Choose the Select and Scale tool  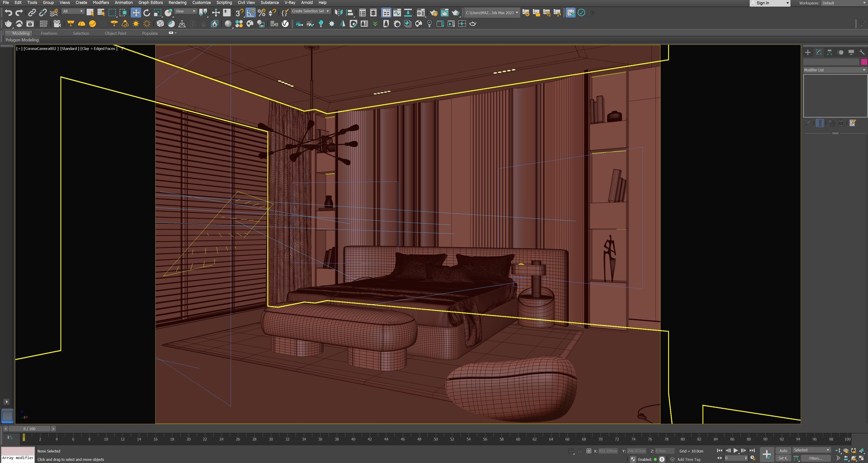tap(157, 13)
